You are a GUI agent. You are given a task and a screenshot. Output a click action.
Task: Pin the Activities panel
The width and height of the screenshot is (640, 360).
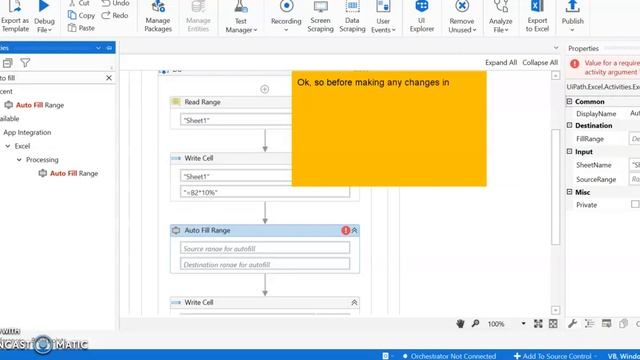(109, 48)
